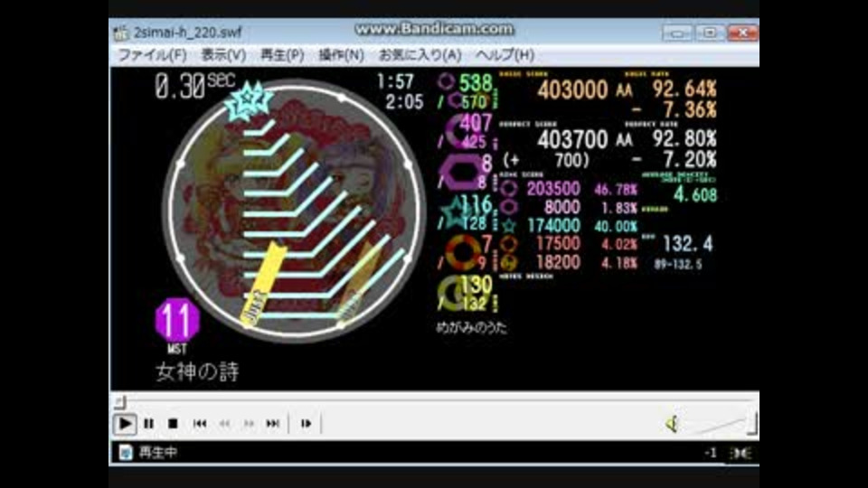Click the orange break icon beside 7
This screenshot has height=488, width=868.
click(463, 252)
